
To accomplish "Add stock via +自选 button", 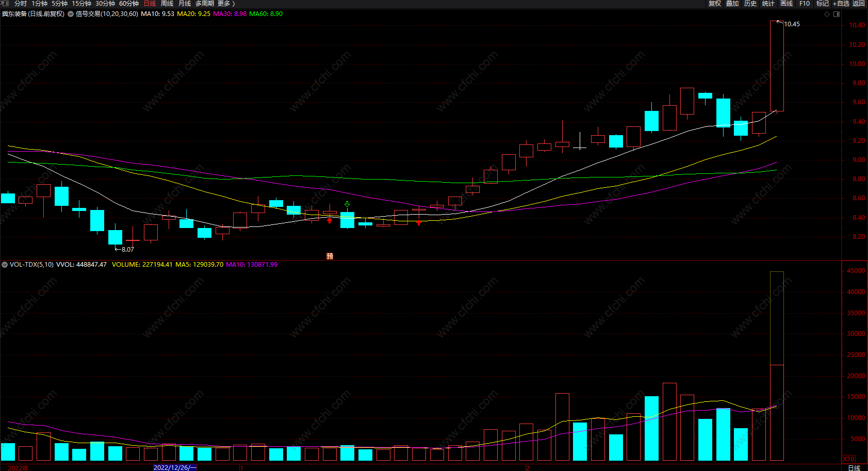I will tap(841, 4).
